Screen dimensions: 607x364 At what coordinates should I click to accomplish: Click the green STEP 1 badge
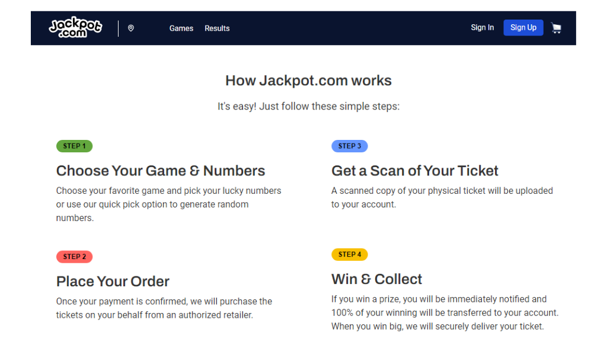74,146
